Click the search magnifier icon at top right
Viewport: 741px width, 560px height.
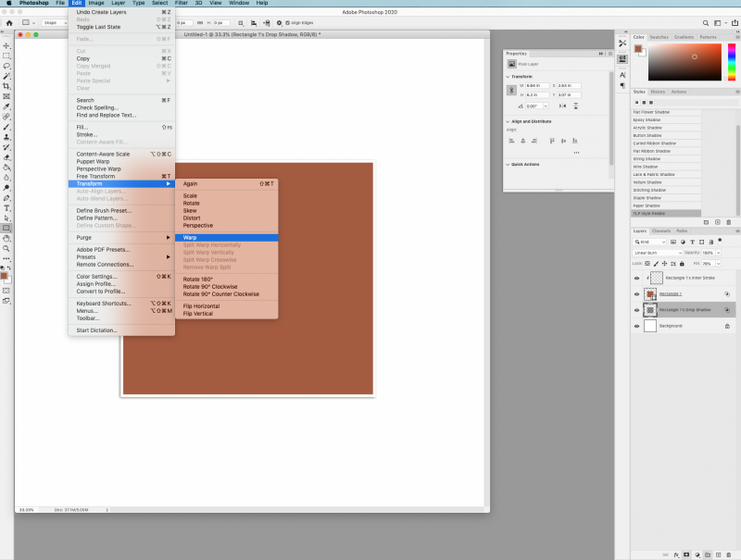pos(706,22)
